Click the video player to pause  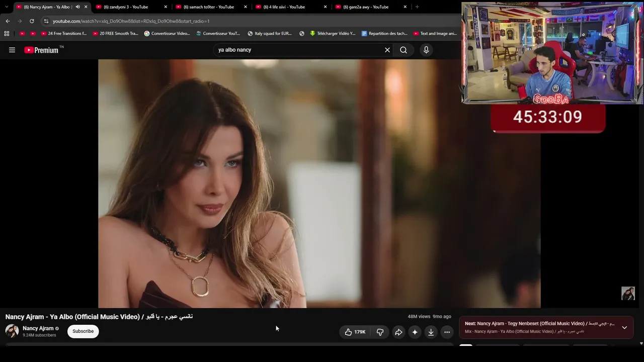(x=319, y=184)
